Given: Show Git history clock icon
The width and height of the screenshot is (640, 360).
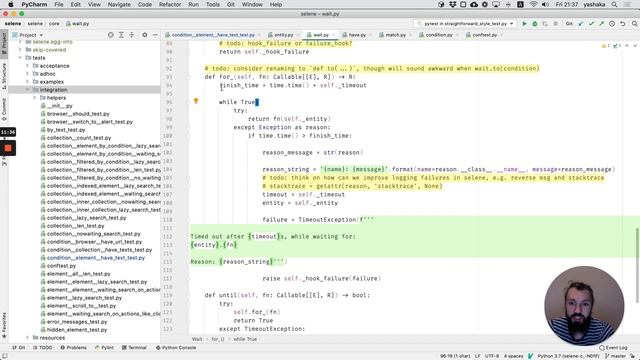Looking at the screenshot, I should 612,24.
